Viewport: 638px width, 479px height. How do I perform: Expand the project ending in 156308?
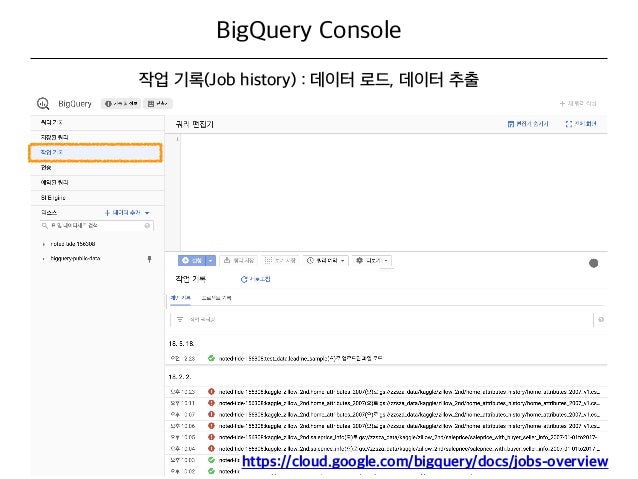44,244
